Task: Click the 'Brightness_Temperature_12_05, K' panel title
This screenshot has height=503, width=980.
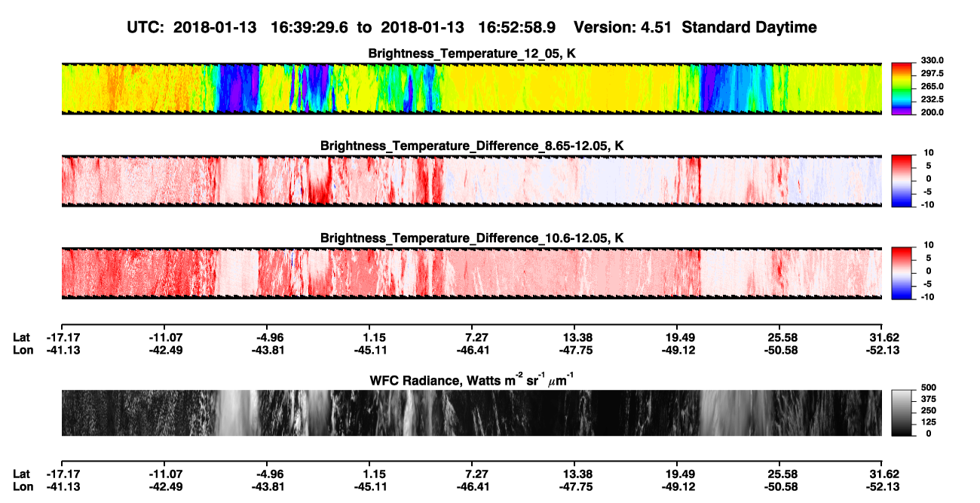Action: click(x=471, y=54)
